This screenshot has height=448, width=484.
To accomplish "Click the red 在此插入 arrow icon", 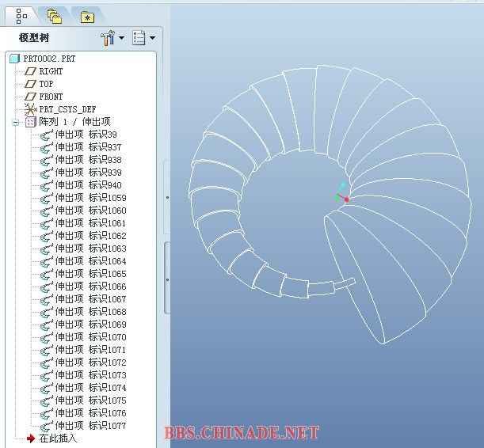I will tap(31, 438).
